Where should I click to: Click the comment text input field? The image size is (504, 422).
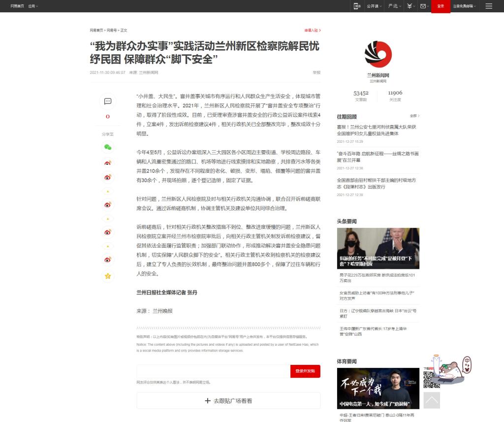[213, 371]
